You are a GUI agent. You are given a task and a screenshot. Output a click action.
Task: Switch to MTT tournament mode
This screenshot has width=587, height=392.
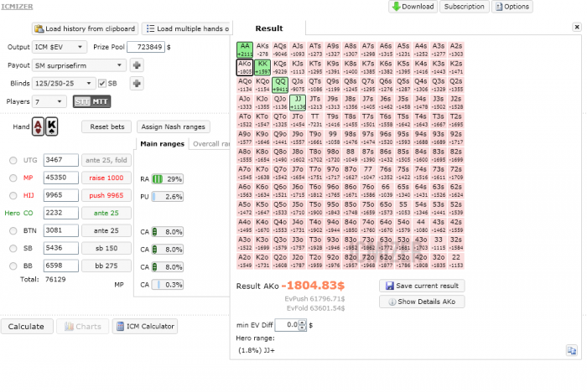point(100,101)
